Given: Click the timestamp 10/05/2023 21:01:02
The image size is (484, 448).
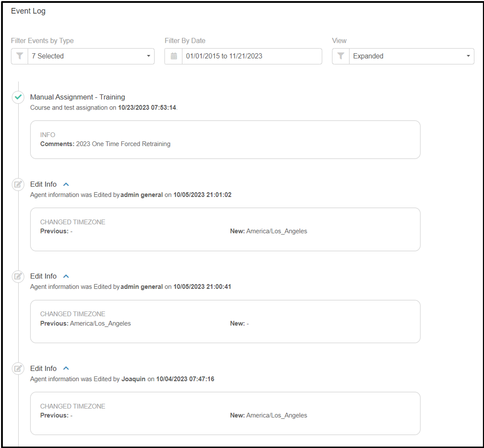Looking at the screenshot, I should point(203,195).
